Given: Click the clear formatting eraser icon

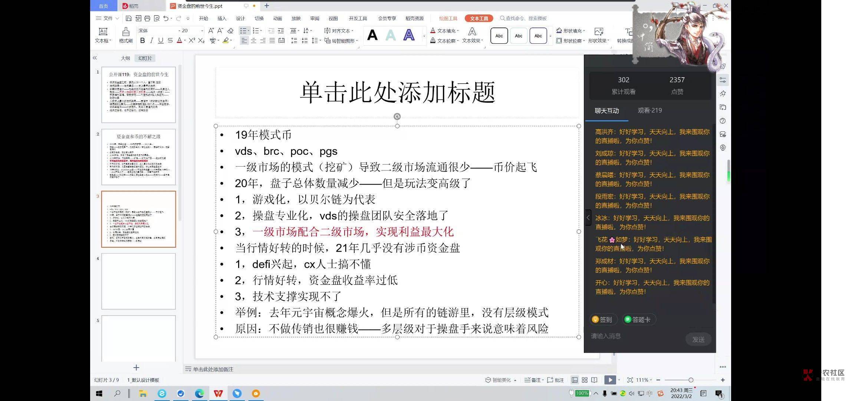Looking at the screenshot, I should coord(230,31).
